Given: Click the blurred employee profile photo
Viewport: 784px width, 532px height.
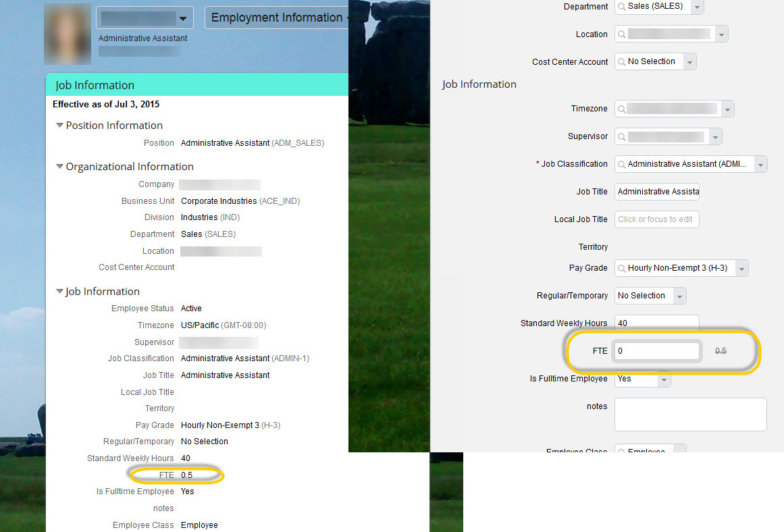Looking at the screenshot, I should point(68,34).
